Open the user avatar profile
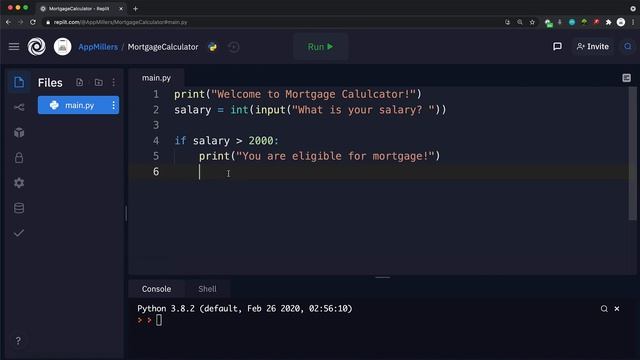The width and height of the screenshot is (640, 360). click(62, 47)
